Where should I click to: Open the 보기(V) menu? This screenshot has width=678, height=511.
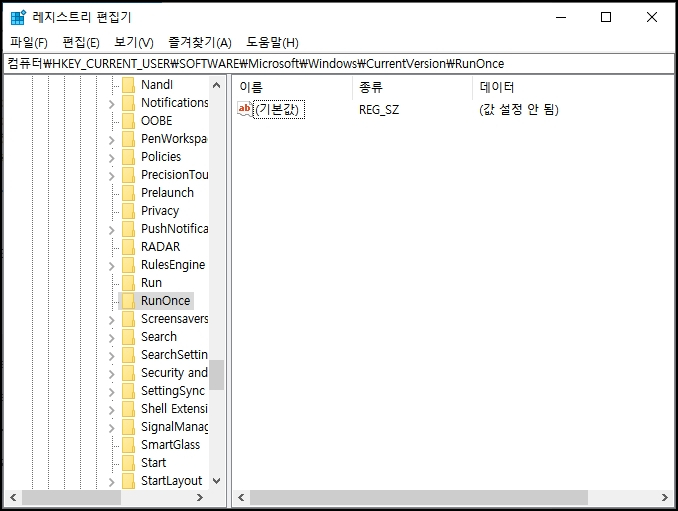[134, 42]
